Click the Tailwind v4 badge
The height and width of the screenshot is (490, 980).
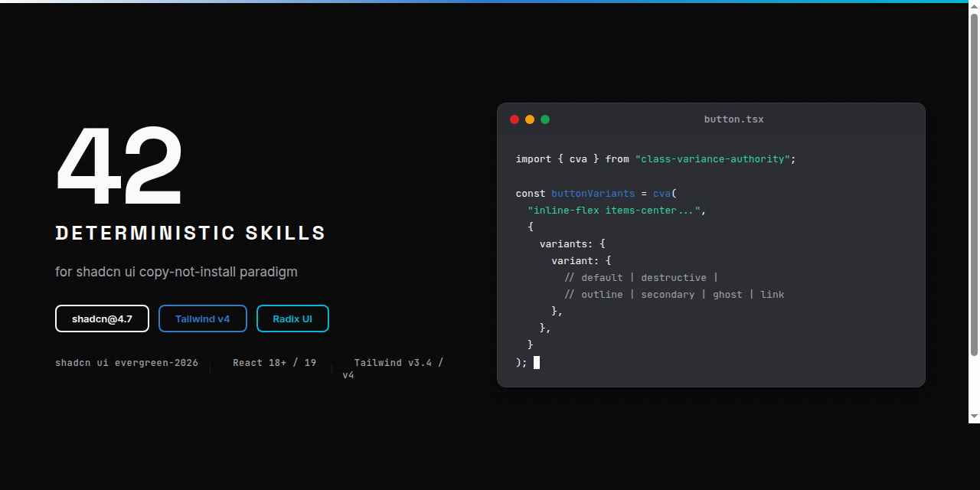click(x=203, y=318)
